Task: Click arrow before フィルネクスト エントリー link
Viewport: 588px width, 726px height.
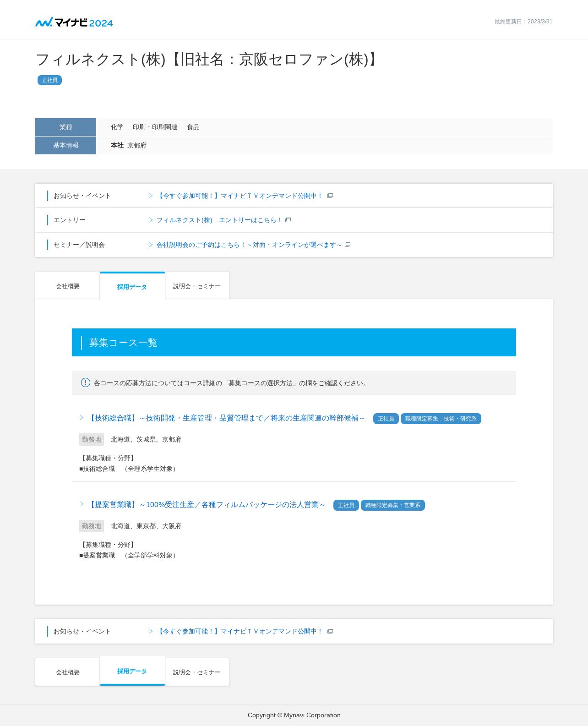Action: (151, 220)
